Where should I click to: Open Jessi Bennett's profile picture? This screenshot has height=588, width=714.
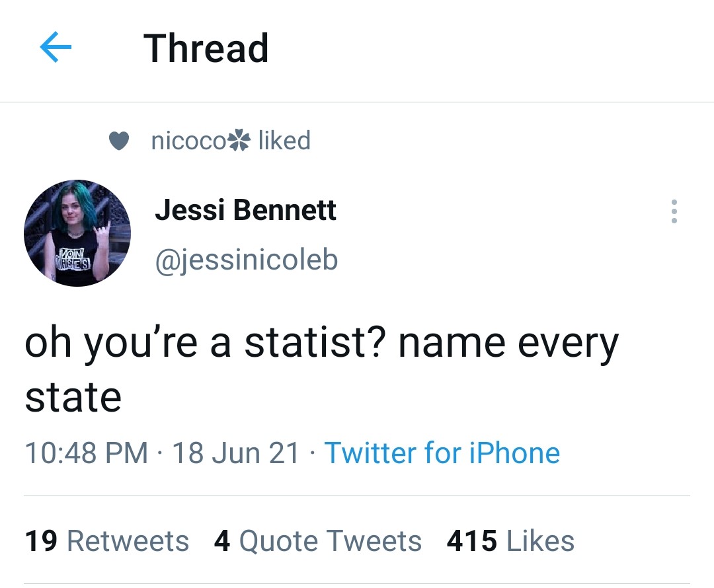(x=77, y=233)
